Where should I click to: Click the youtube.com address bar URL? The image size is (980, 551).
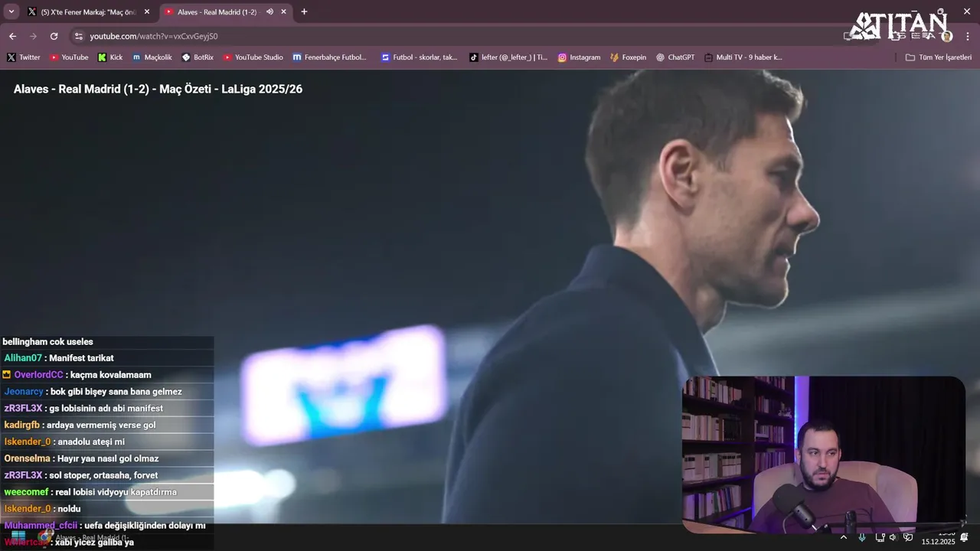point(153,36)
